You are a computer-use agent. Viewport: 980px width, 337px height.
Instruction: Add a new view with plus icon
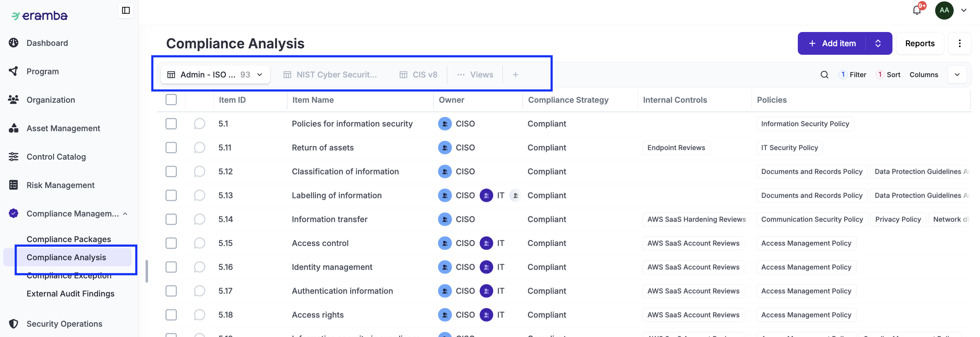(515, 75)
